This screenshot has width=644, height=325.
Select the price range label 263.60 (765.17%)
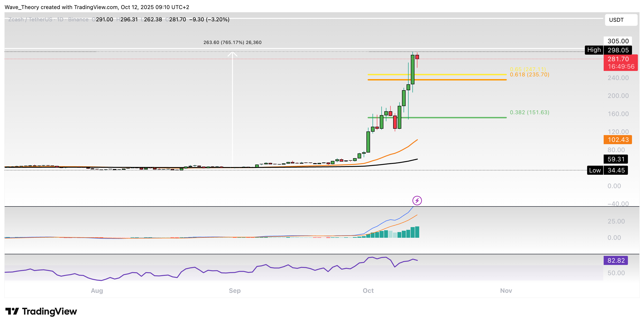pos(225,42)
